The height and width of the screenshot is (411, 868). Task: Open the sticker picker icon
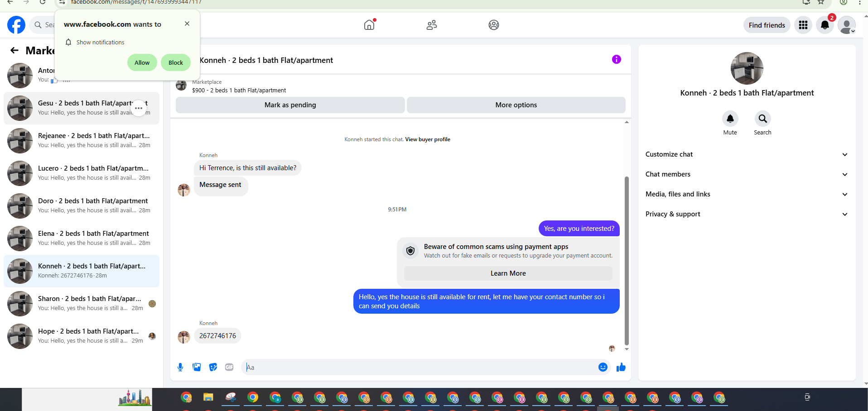[213, 367]
